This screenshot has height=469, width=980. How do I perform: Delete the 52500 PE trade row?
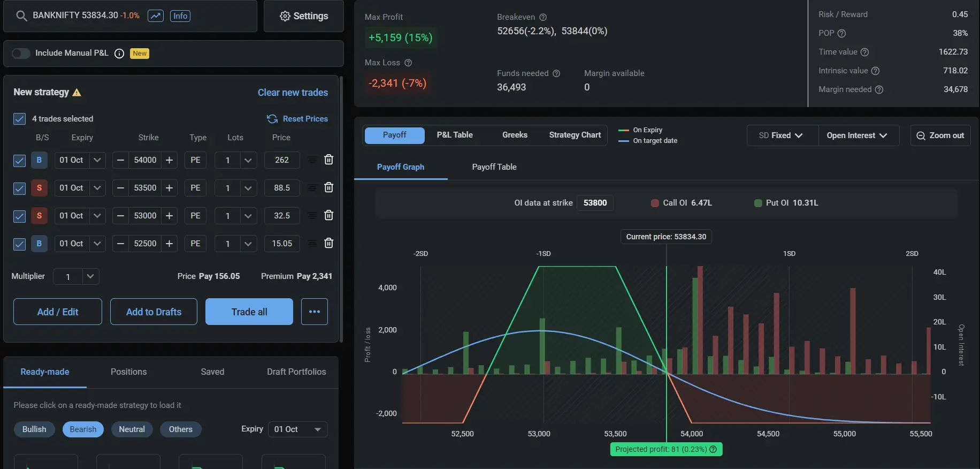(x=329, y=243)
